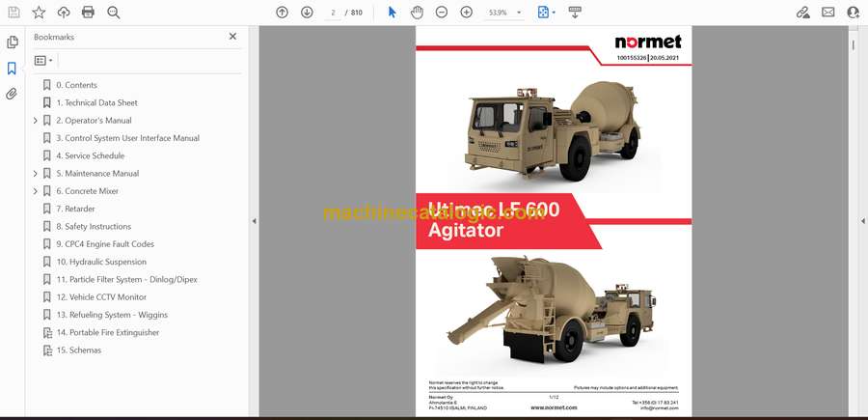
Task: Go to previous page with up arrow
Action: click(282, 13)
